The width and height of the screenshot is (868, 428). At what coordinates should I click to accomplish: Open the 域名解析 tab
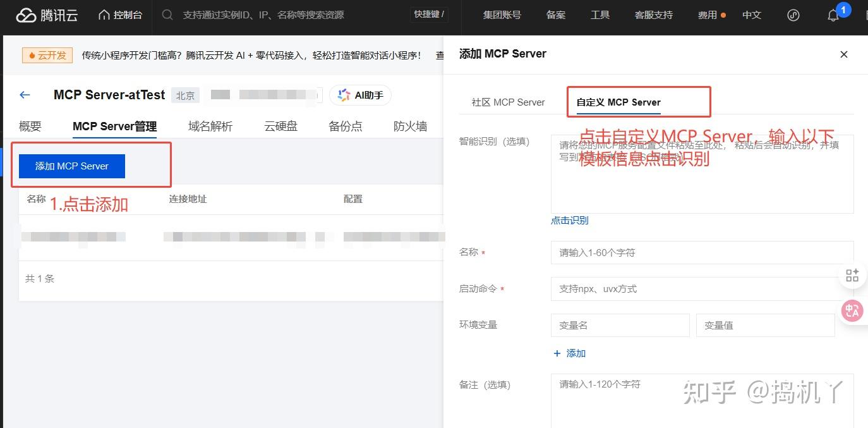tap(210, 126)
